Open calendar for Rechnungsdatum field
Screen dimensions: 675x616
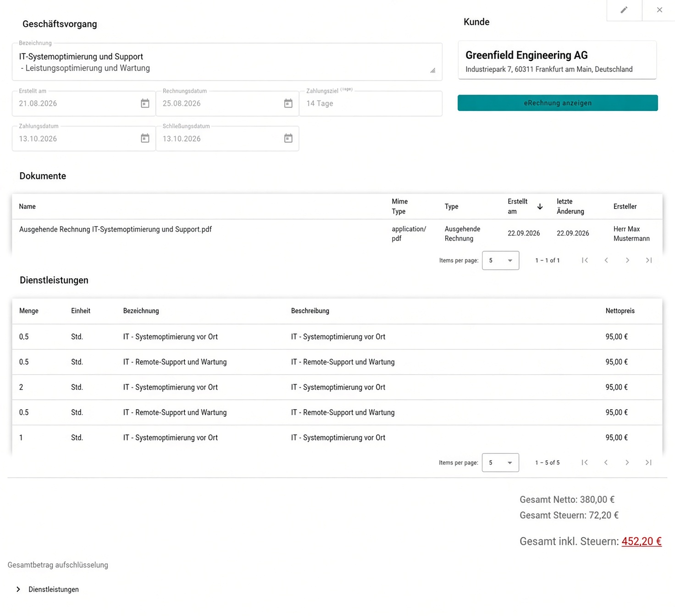coord(288,104)
